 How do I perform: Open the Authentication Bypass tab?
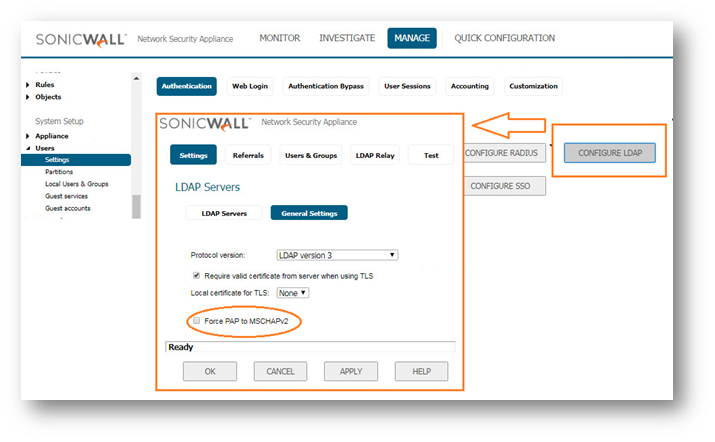point(327,86)
